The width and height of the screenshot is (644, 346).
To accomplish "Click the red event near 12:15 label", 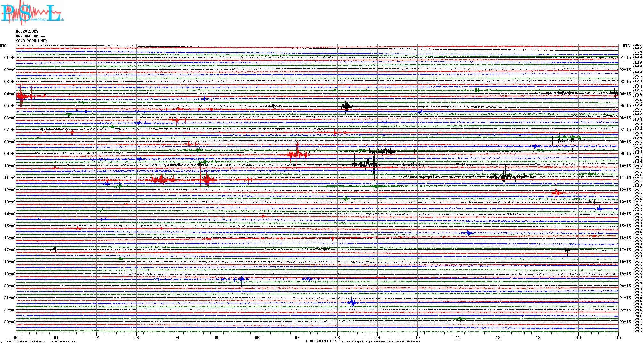I will coord(556,193).
